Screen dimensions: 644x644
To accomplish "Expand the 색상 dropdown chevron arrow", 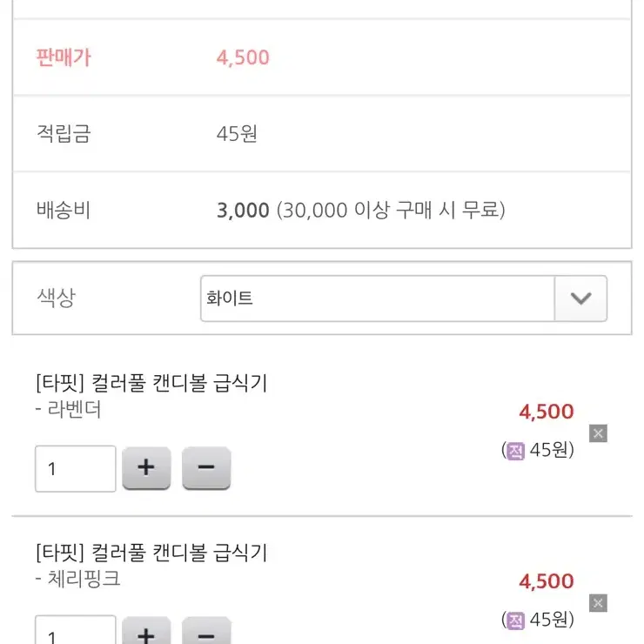I will [x=580, y=299].
